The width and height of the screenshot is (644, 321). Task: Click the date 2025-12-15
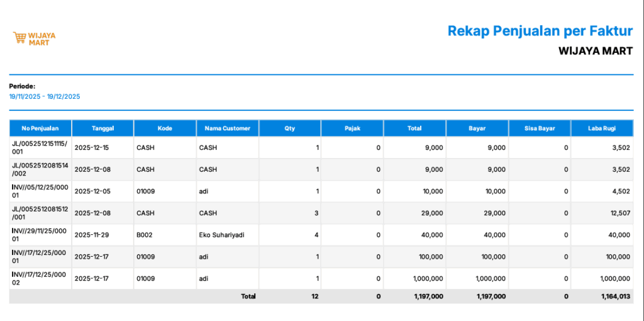pos(92,147)
